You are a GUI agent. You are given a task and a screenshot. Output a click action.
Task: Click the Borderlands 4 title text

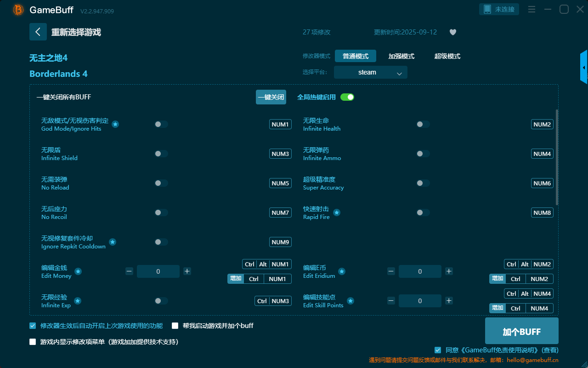pos(58,74)
